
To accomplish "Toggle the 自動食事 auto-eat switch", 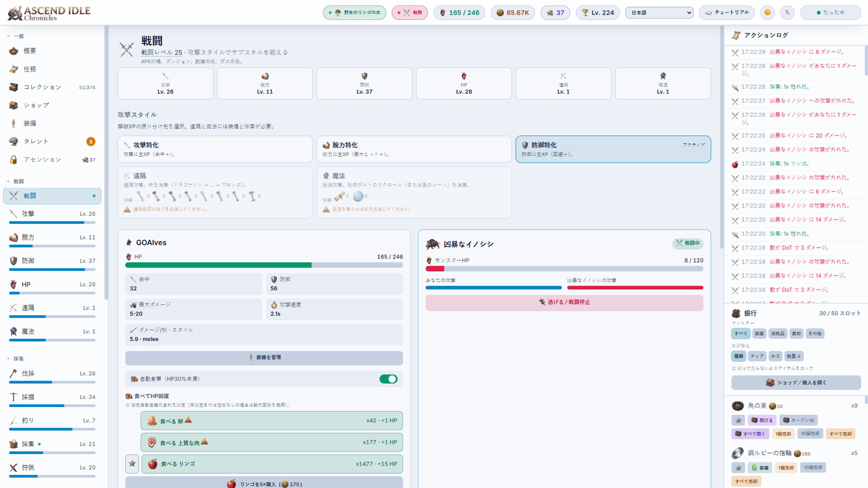I will [388, 379].
